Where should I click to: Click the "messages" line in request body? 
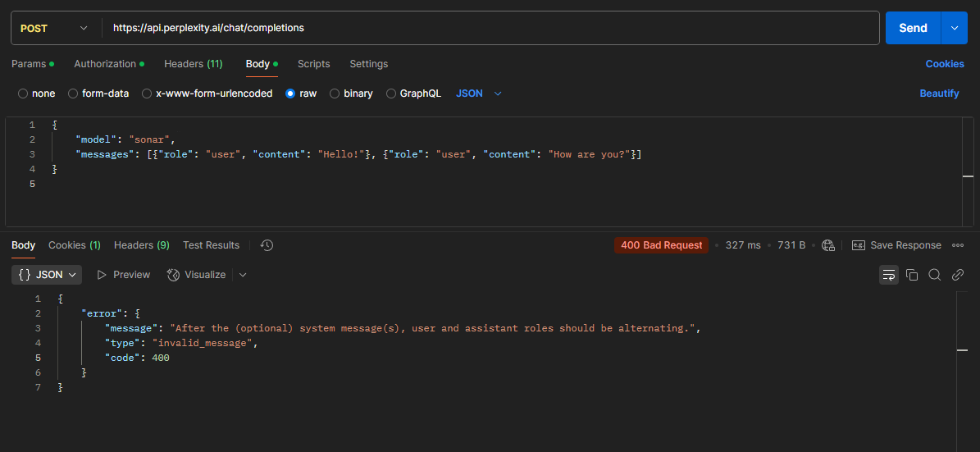pos(358,153)
